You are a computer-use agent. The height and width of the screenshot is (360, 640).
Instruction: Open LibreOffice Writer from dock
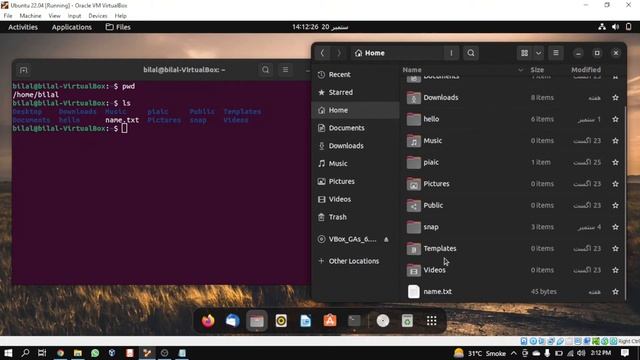click(x=305, y=321)
